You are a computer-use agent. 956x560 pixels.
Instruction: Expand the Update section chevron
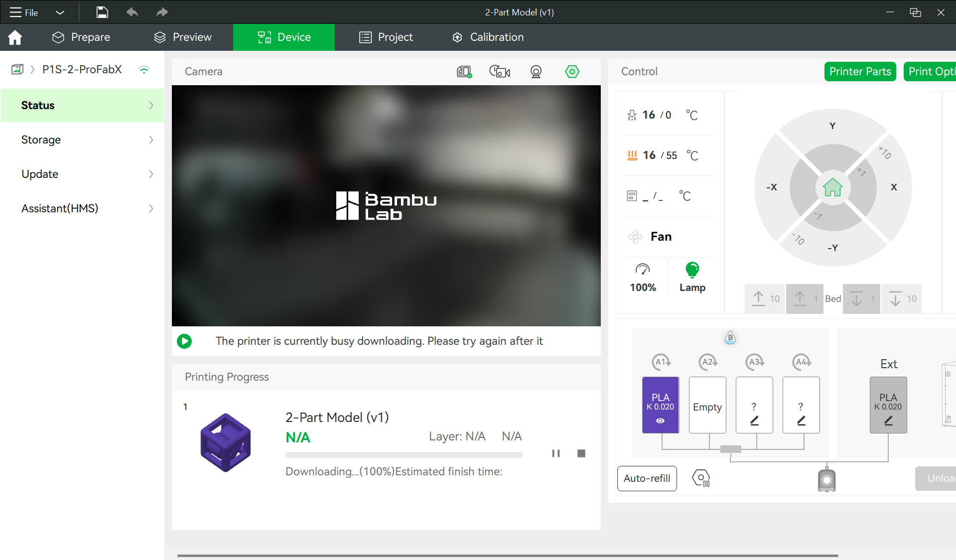pyautogui.click(x=151, y=174)
